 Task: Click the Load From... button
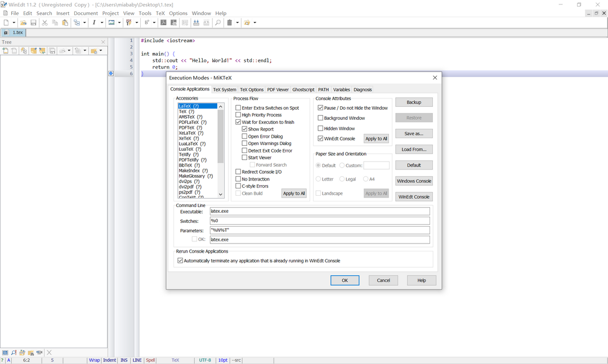pos(414,150)
